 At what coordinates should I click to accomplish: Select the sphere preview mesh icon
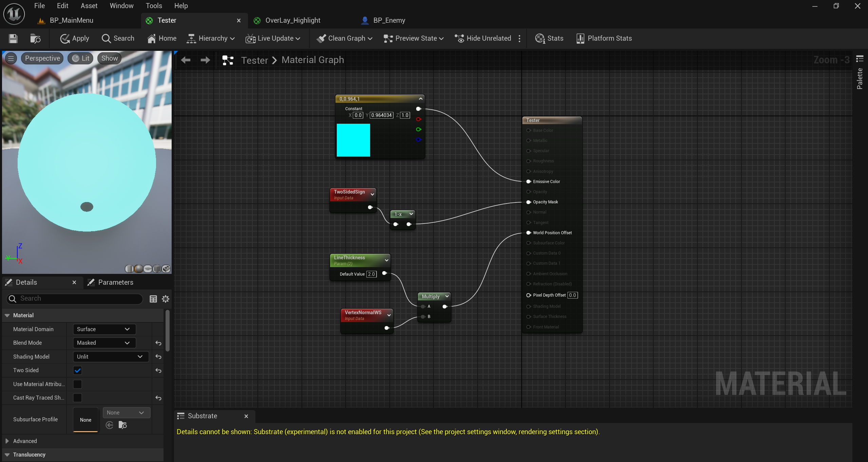pyautogui.click(x=138, y=269)
